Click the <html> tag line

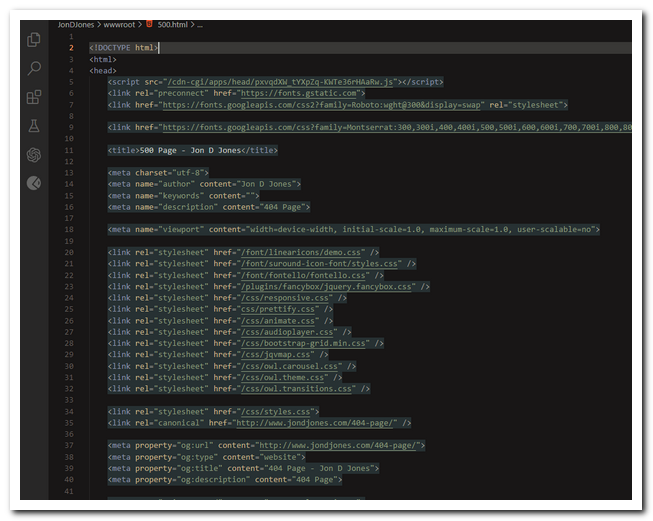(x=103, y=60)
